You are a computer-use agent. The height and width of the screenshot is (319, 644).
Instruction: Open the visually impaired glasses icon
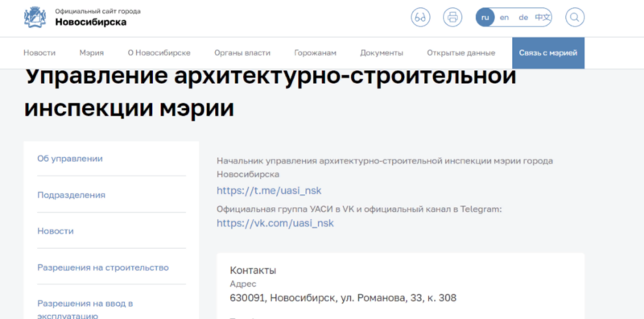[420, 17]
